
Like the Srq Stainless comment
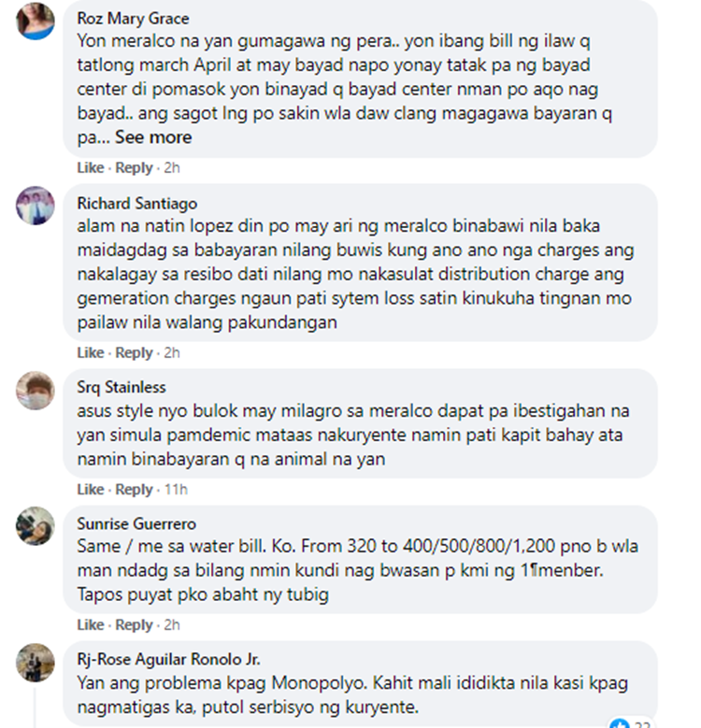point(91,490)
